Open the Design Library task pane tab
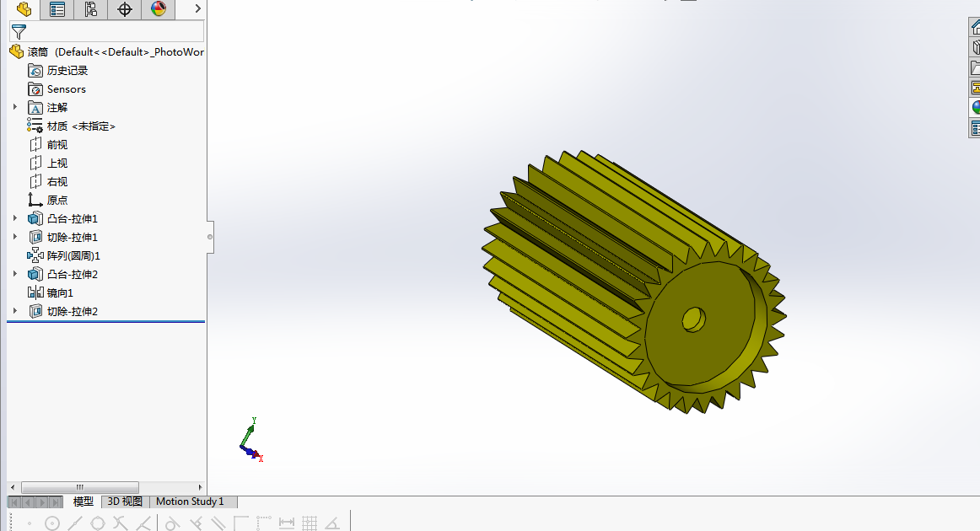980x531 pixels. point(974,47)
